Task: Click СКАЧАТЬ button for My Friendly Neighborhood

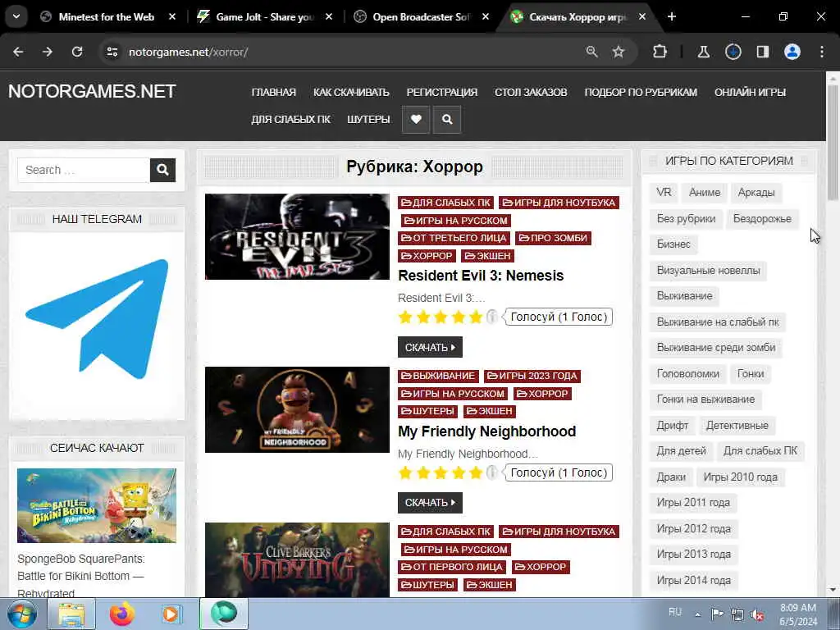Action: pos(430,503)
